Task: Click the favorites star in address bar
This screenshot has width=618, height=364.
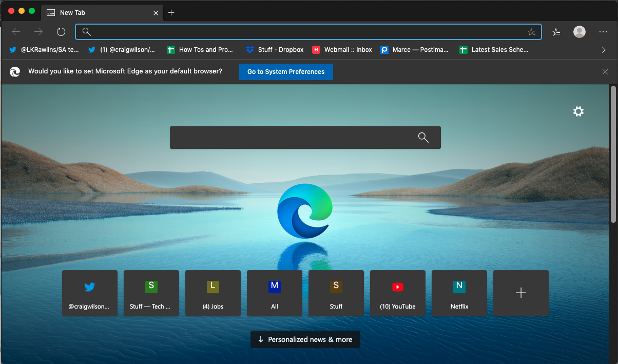Action: [531, 32]
